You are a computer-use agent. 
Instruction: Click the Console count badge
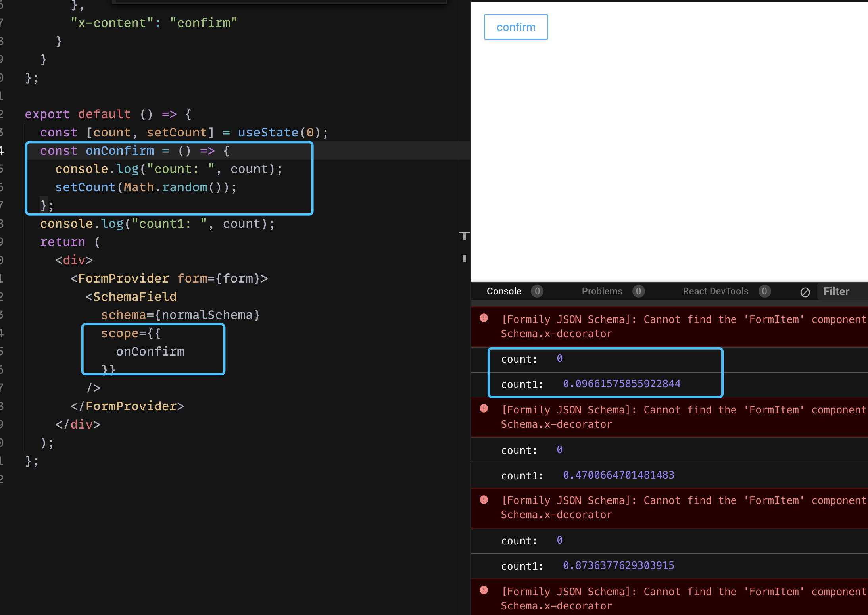click(x=538, y=291)
